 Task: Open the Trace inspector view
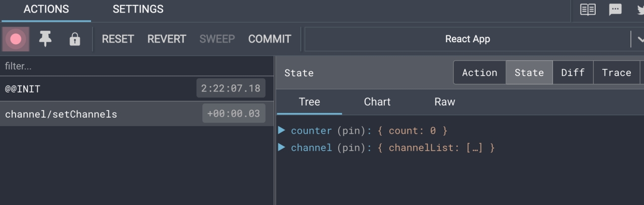click(x=616, y=73)
